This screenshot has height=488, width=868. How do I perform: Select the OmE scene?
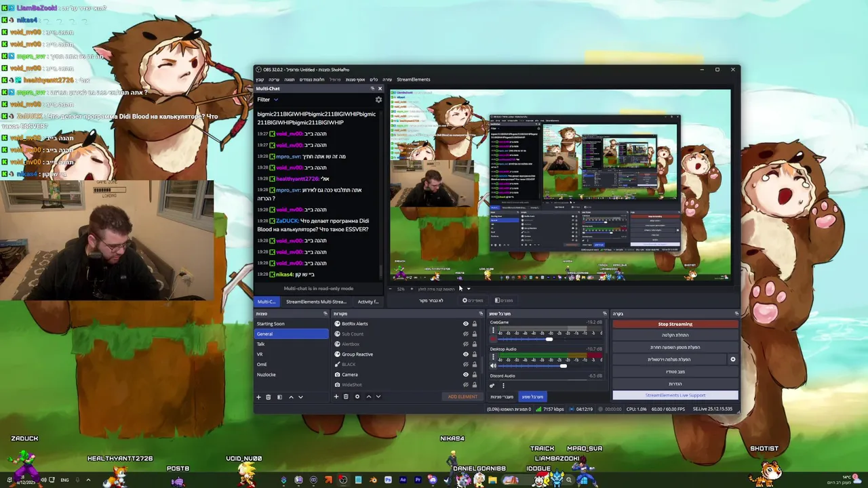point(292,365)
